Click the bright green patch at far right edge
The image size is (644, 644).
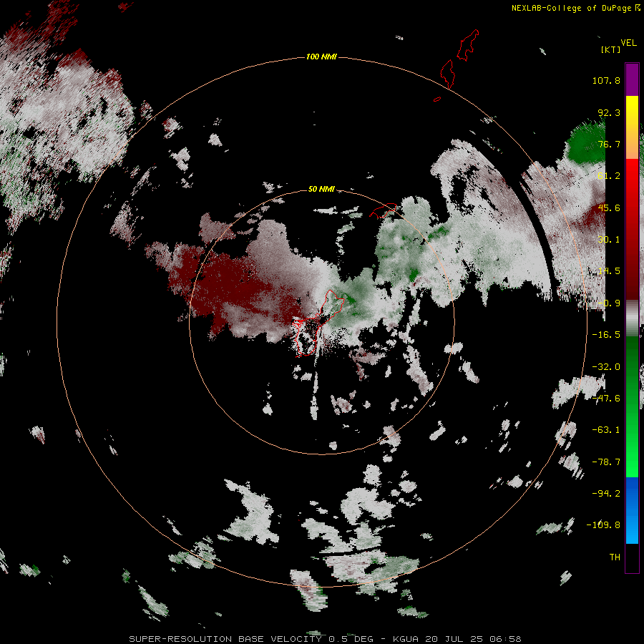[x=585, y=142]
